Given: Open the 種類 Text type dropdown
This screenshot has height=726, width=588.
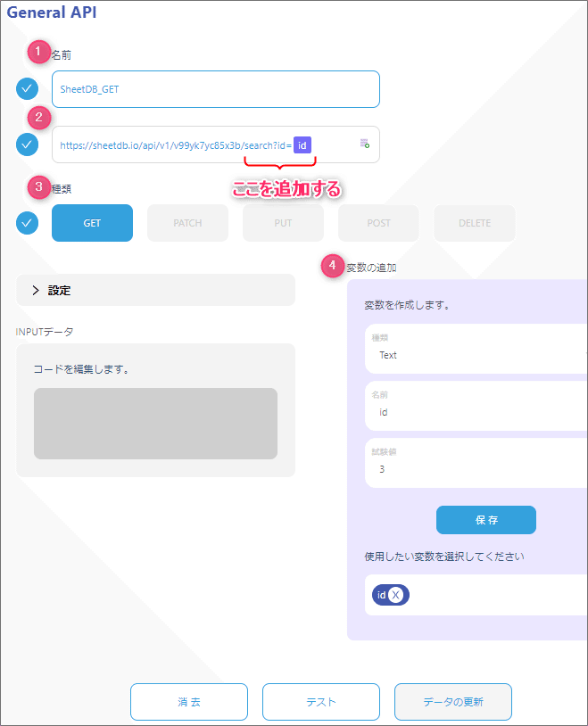Looking at the screenshot, I should point(476,349).
